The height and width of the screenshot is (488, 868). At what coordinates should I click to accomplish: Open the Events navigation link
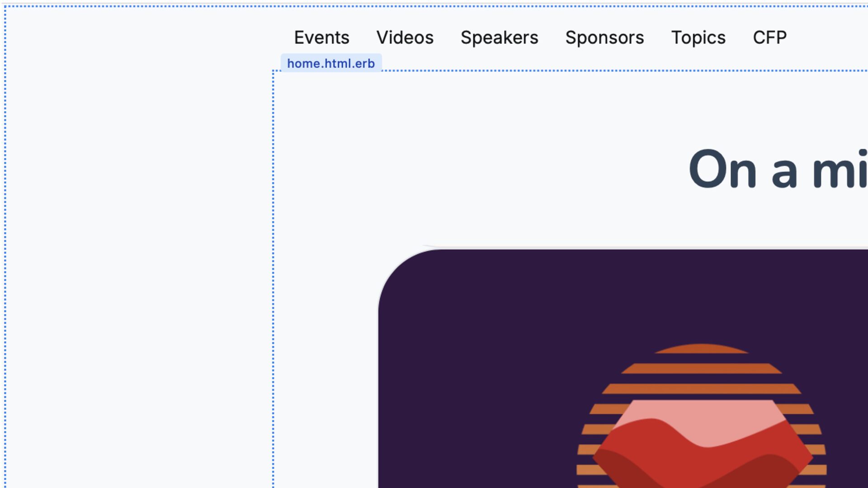[321, 38]
